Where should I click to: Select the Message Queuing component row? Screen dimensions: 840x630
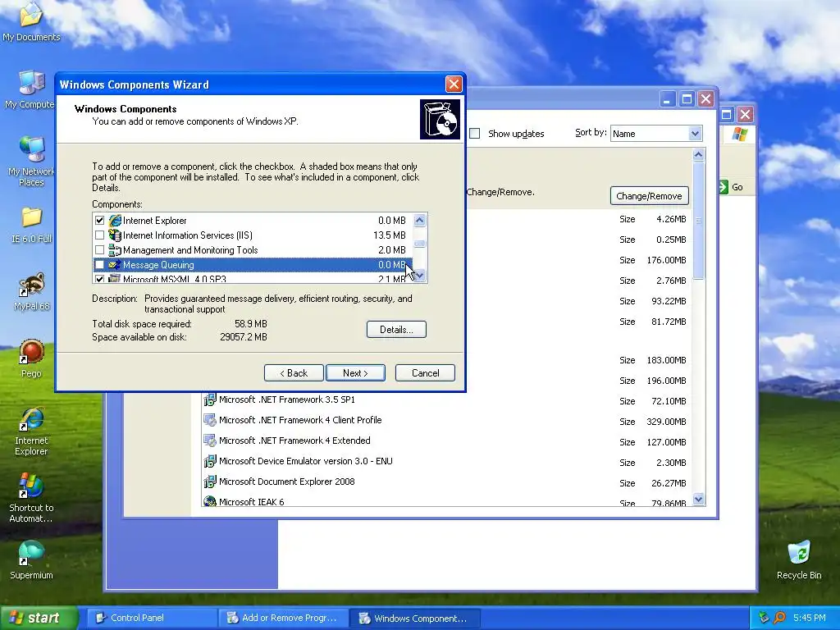(x=253, y=265)
